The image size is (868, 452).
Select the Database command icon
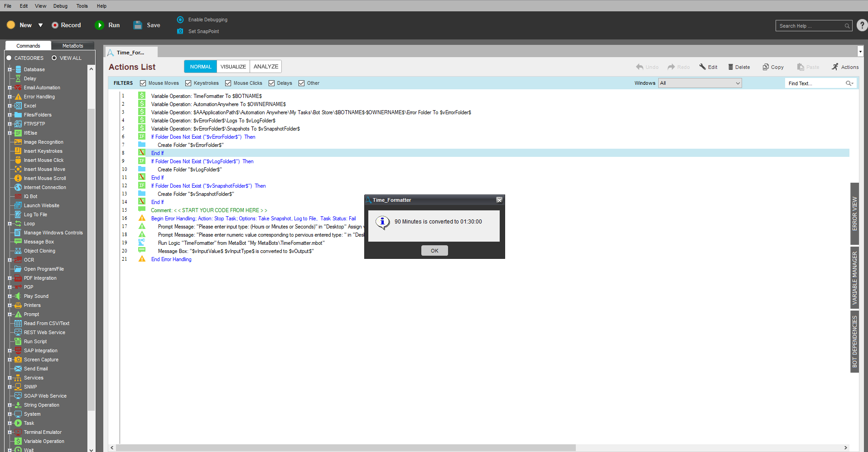18,69
